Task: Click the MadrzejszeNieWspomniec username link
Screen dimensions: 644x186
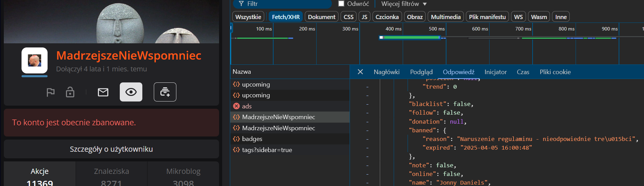Action: (129, 55)
